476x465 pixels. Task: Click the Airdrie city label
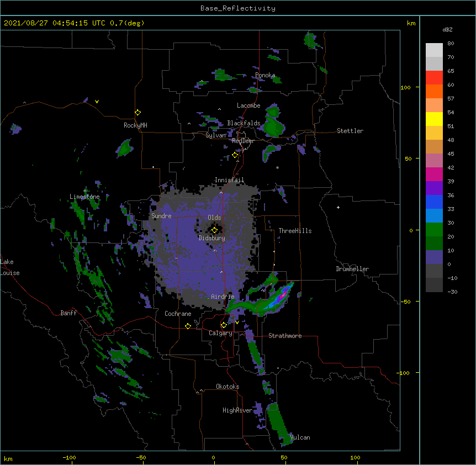pos(223,297)
